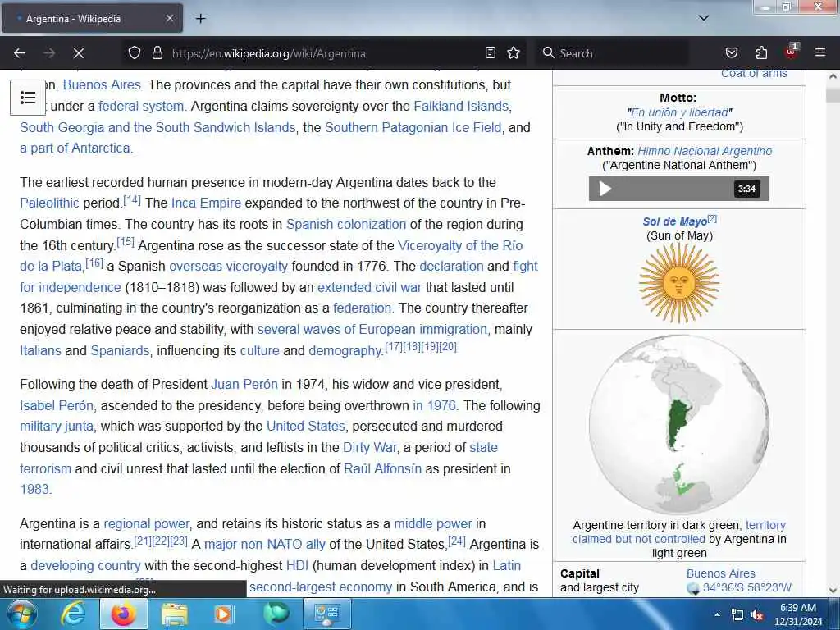Bookmark this page with star icon
Screen dimensions: 840x630
514,53
